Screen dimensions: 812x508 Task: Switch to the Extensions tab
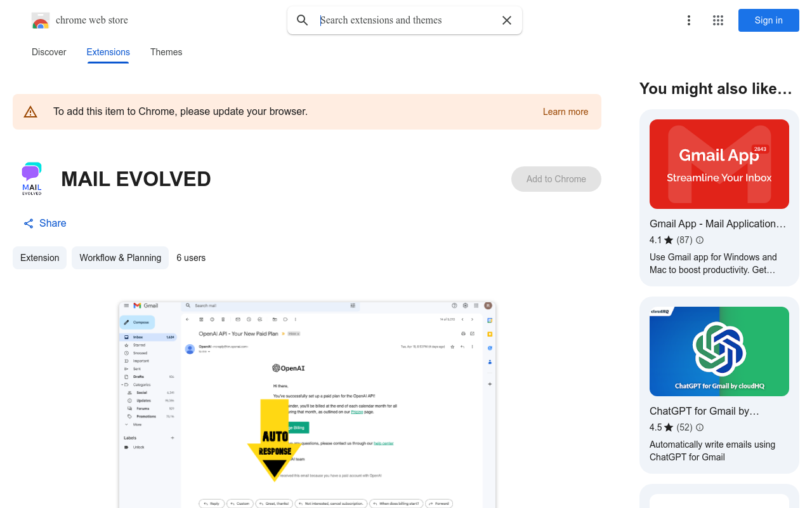[108, 52]
